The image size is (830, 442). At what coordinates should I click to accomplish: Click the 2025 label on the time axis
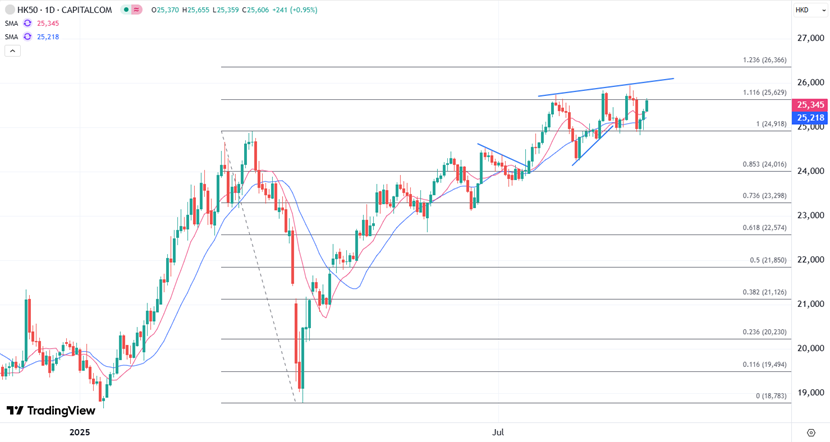pos(79,433)
